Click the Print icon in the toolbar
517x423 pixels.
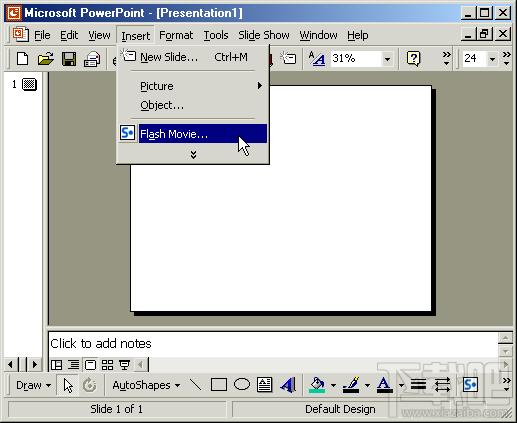point(92,59)
